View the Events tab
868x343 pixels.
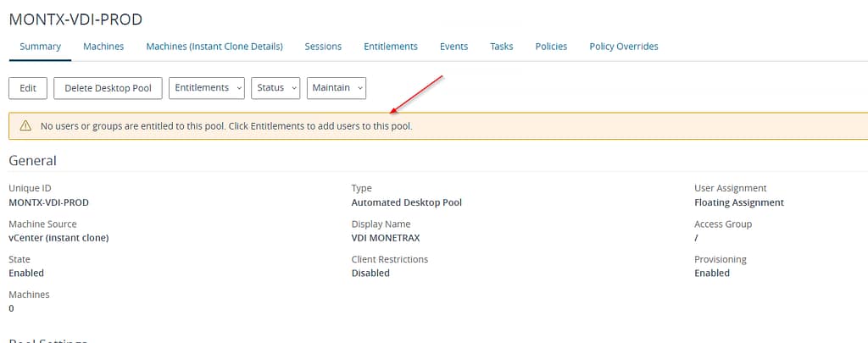453,47
